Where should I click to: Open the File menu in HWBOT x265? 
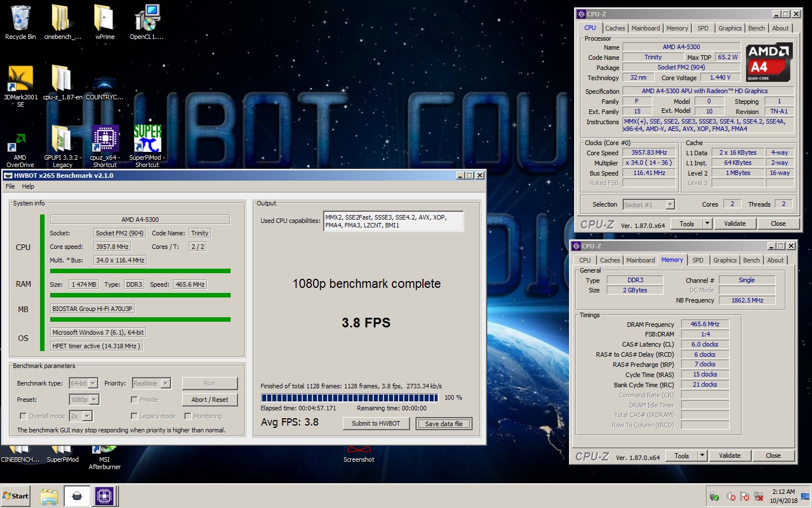point(10,186)
